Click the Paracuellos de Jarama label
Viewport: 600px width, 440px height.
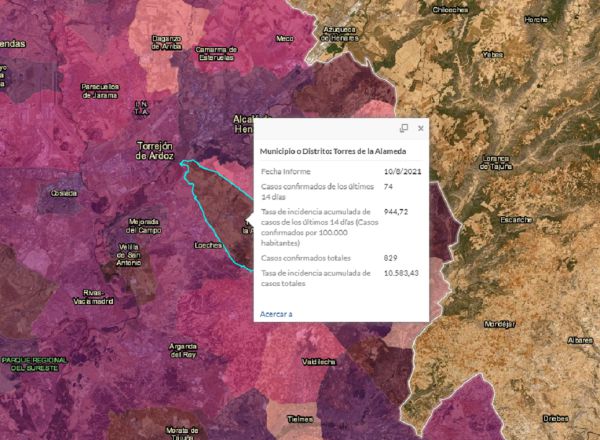tap(100, 91)
